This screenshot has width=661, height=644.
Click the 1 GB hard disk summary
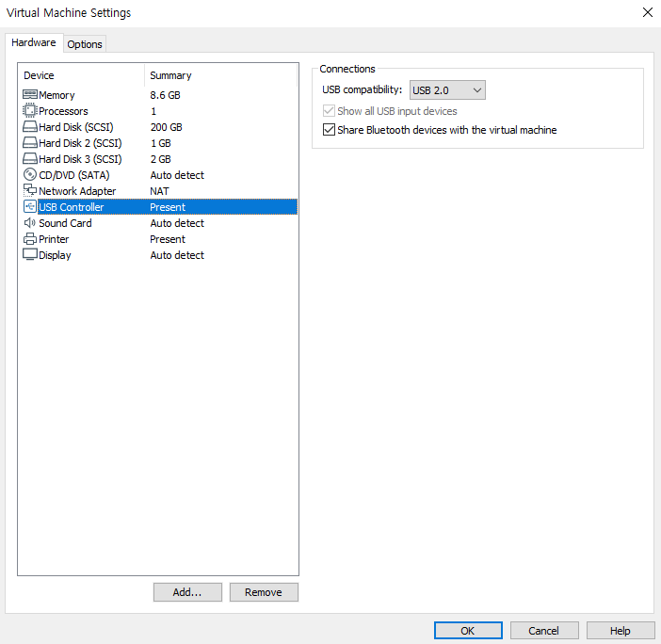(161, 143)
